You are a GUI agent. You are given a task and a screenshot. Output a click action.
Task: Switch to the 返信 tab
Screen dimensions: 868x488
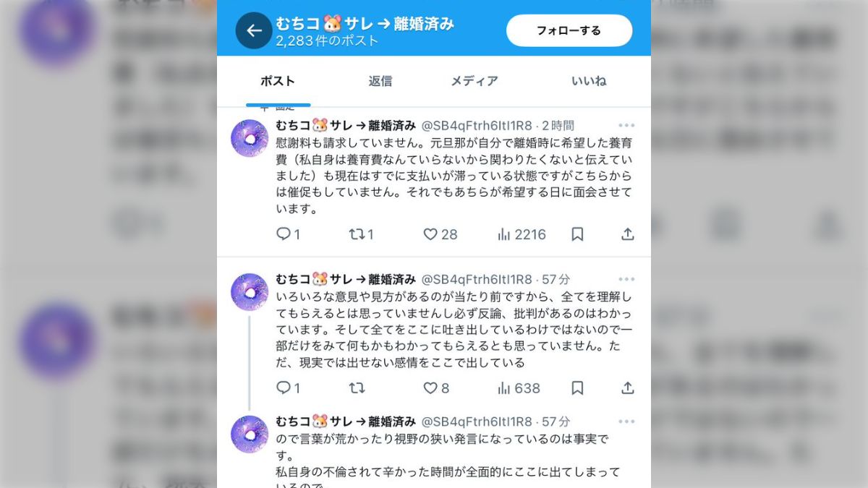(380, 81)
